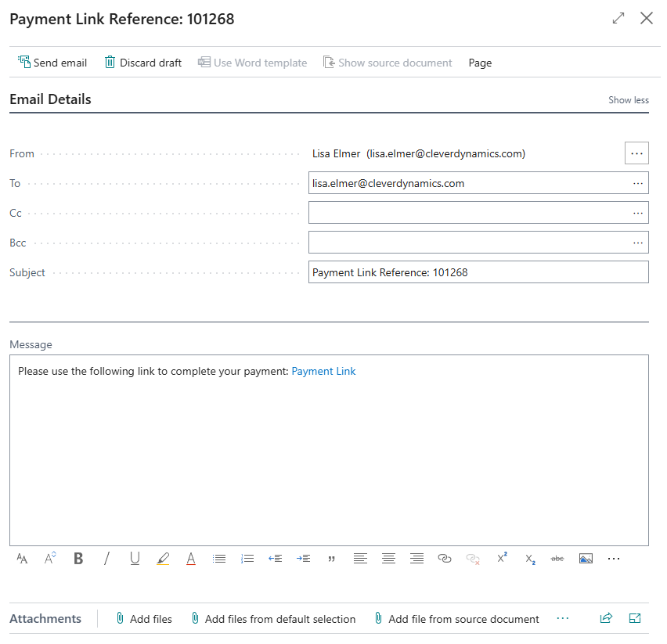Insert a bulleted list

tap(219, 559)
